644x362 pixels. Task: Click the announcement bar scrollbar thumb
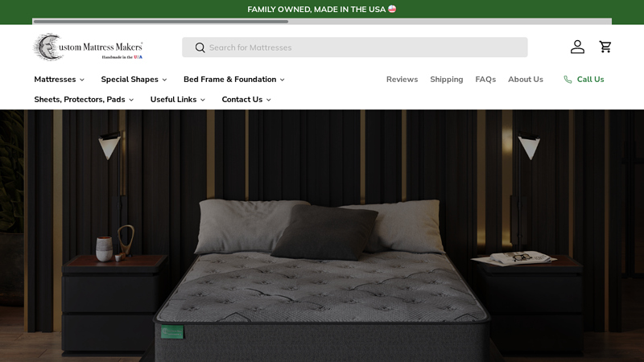coord(160,22)
